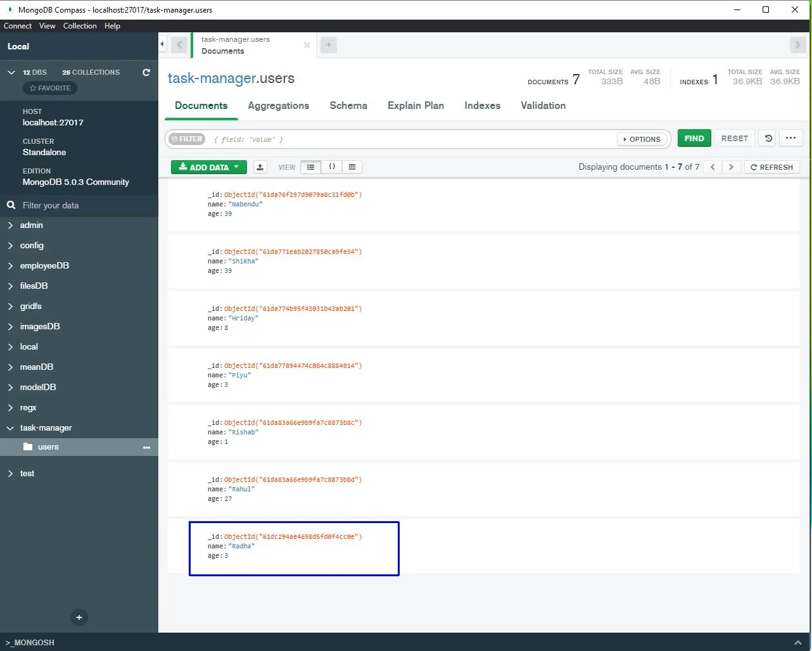Expand query OPTIONS
The height and width of the screenshot is (651, 812).
(x=642, y=139)
